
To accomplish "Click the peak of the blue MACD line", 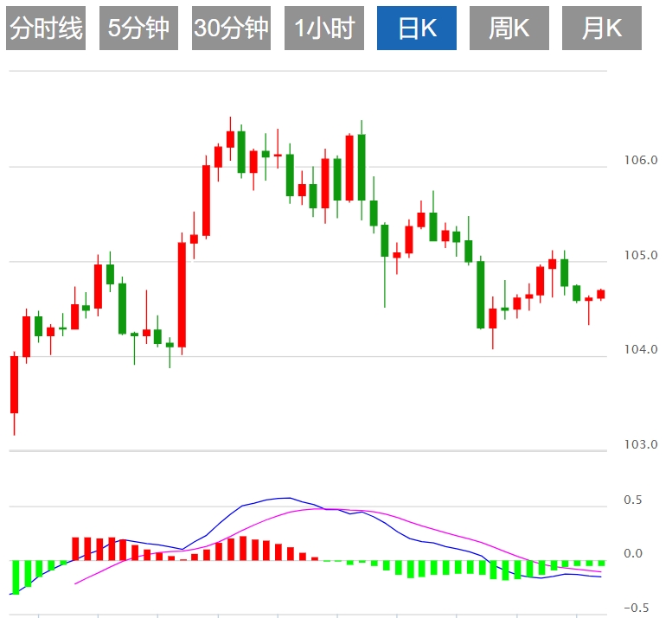I will pyautogui.click(x=286, y=498).
